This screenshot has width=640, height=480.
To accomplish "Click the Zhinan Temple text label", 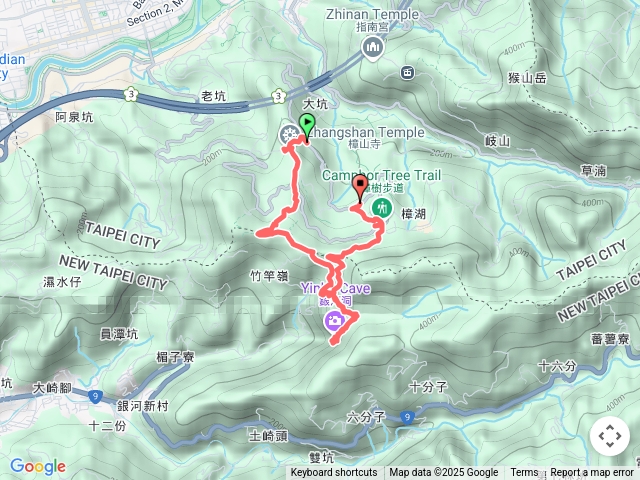I will click(372, 14).
